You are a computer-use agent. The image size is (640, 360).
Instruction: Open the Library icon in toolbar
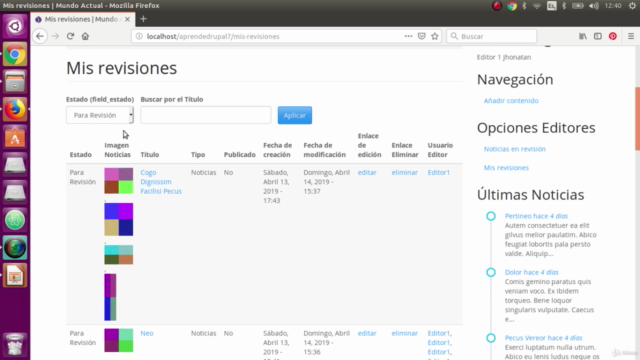tap(582, 36)
